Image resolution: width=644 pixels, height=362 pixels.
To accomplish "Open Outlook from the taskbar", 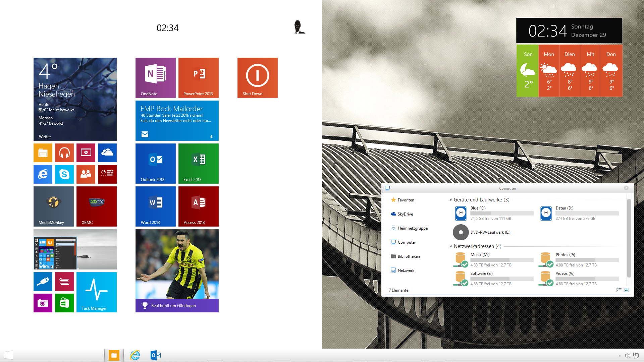I will [x=156, y=355].
